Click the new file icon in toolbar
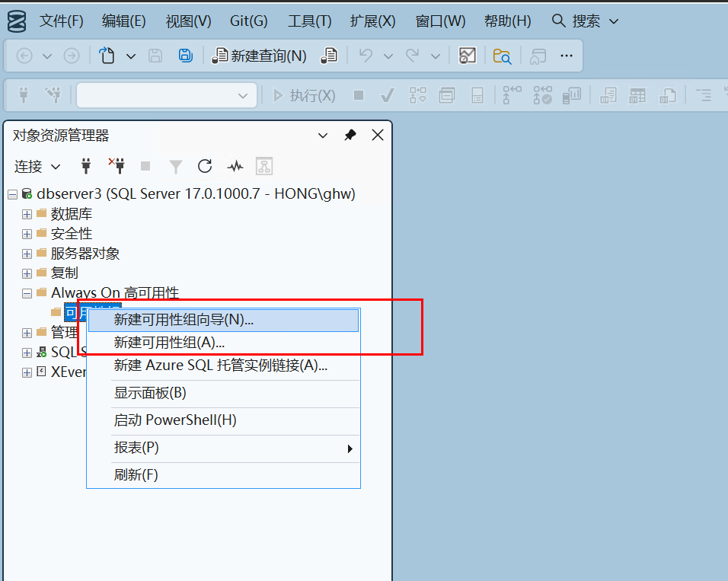This screenshot has width=728, height=581. (107, 56)
